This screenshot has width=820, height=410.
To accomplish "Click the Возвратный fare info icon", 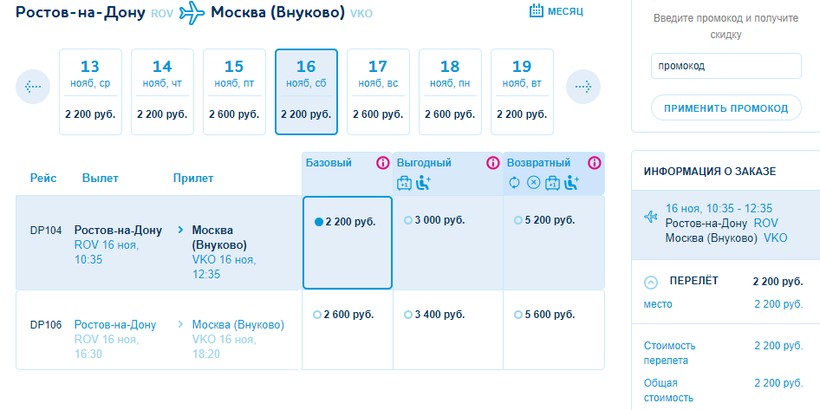I will (x=595, y=163).
